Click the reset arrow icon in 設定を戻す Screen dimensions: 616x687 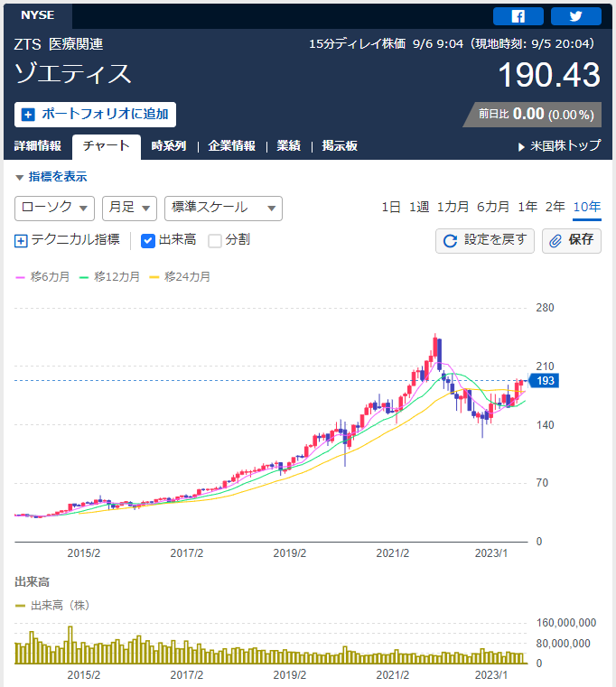(x=451, y=240)
